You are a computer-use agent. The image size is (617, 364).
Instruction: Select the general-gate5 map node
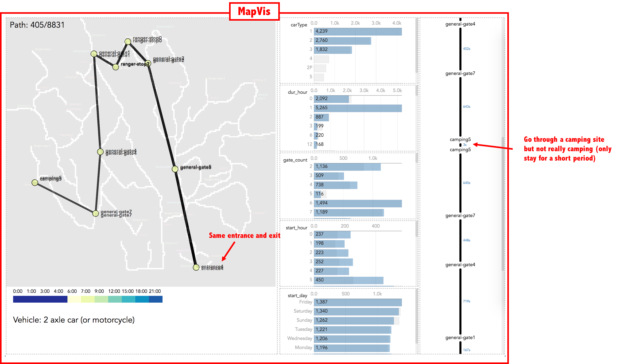175,169
